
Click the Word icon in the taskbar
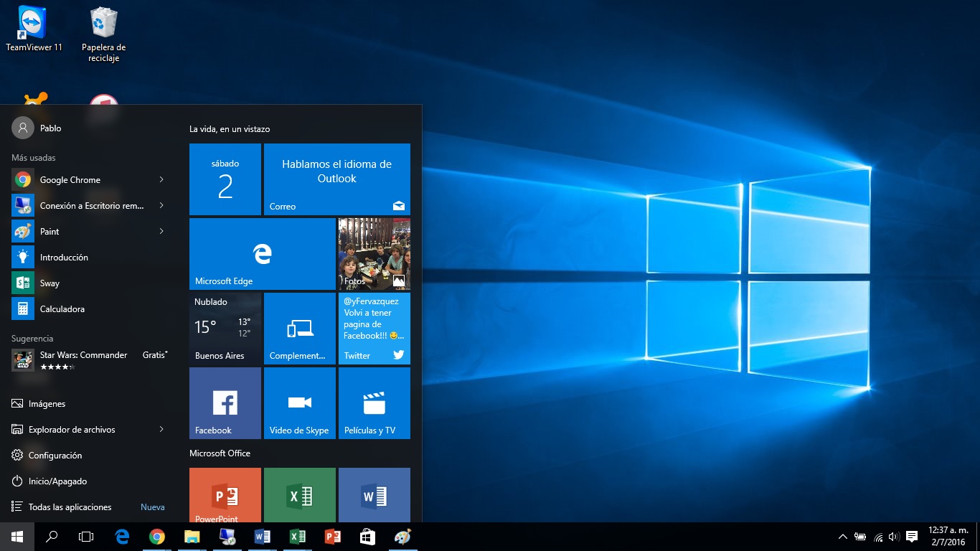tap(262, 537)
